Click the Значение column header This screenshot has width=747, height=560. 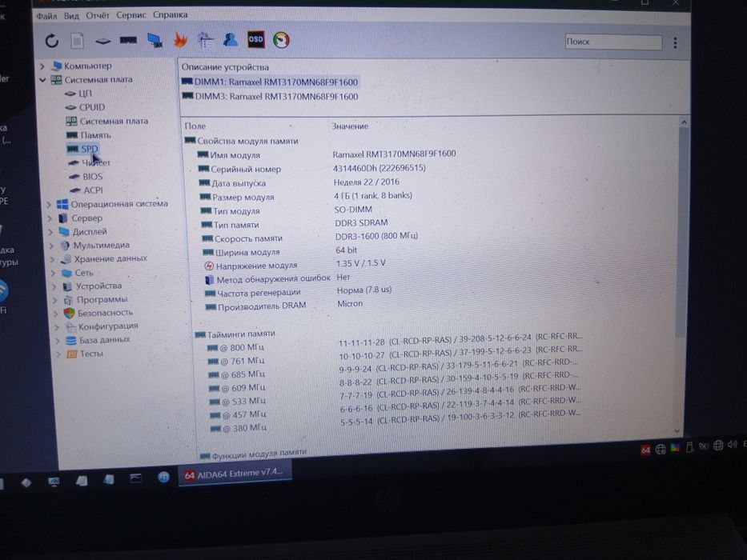[x=350, y=126]
